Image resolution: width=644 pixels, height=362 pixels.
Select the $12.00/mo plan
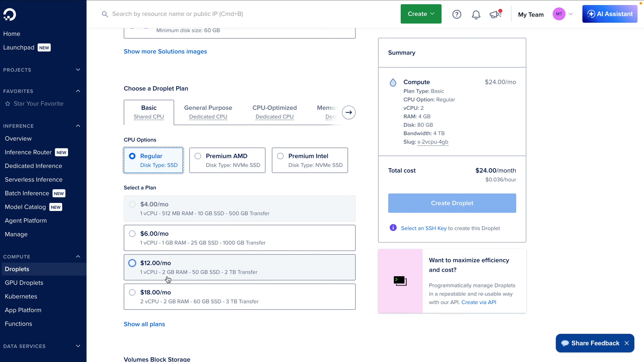pyautogui.click(x=239, y=267)
